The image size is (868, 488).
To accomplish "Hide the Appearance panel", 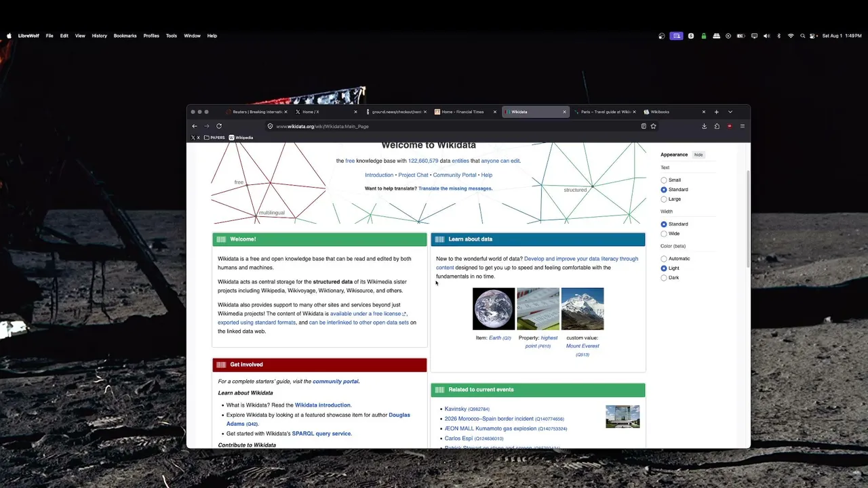I will 698,155.
